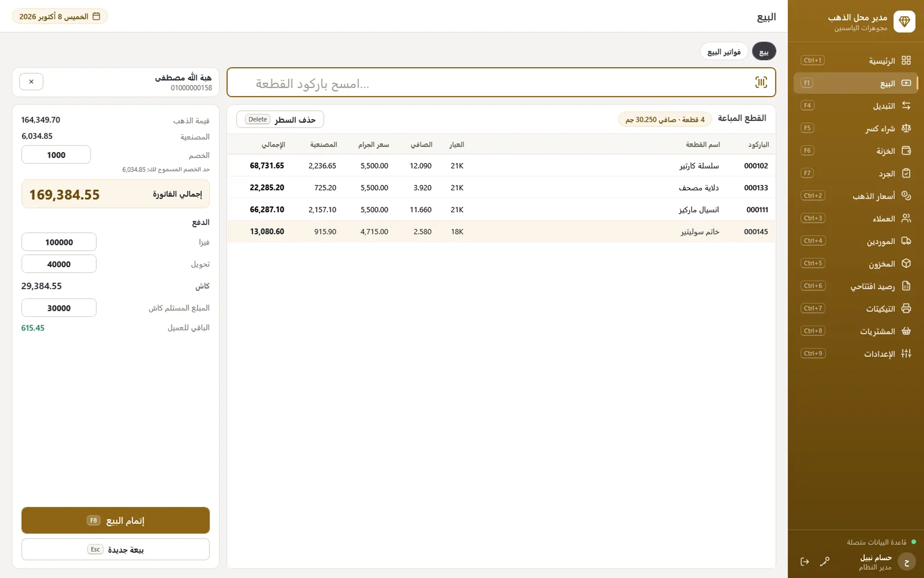
Task: Select the row خاتم سوليتير
Action: coord(501,231)
